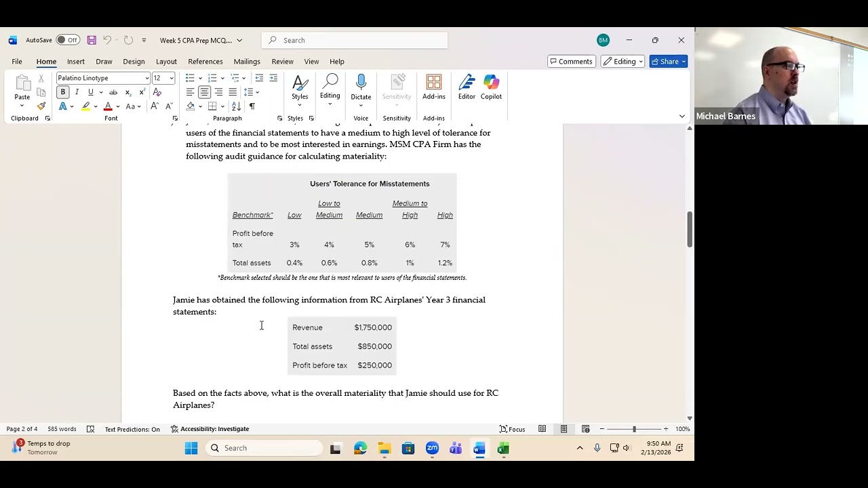
Task: Open the Editing mode dropdown
Action: click(x=623, y=62)
